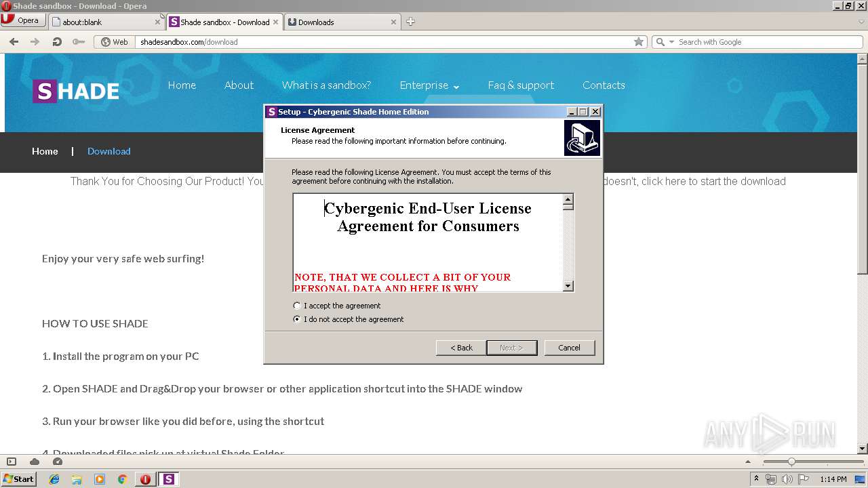Click the address bar URL field
Image resolution: width=868 pixels, height=488 pixels.
coord(384,42)
